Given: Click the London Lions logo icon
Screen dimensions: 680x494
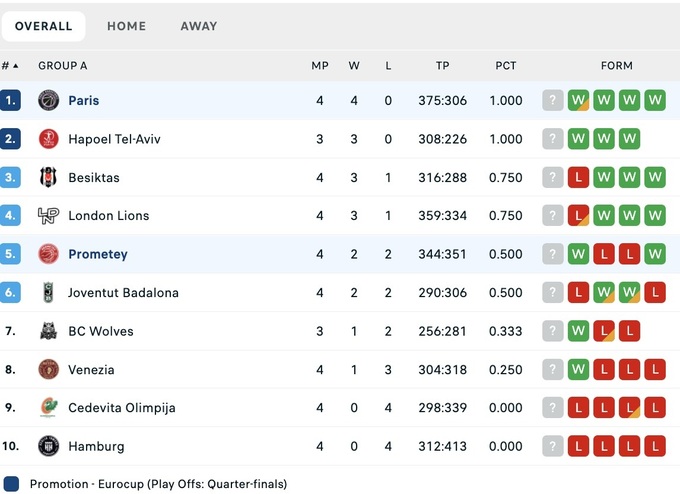Looking at the screenshot, I should [48, 216].
